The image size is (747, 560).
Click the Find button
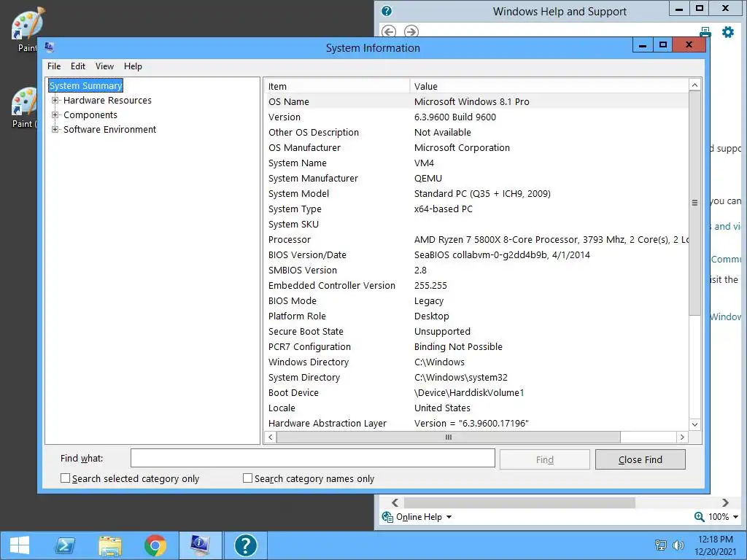click(544, 459)
